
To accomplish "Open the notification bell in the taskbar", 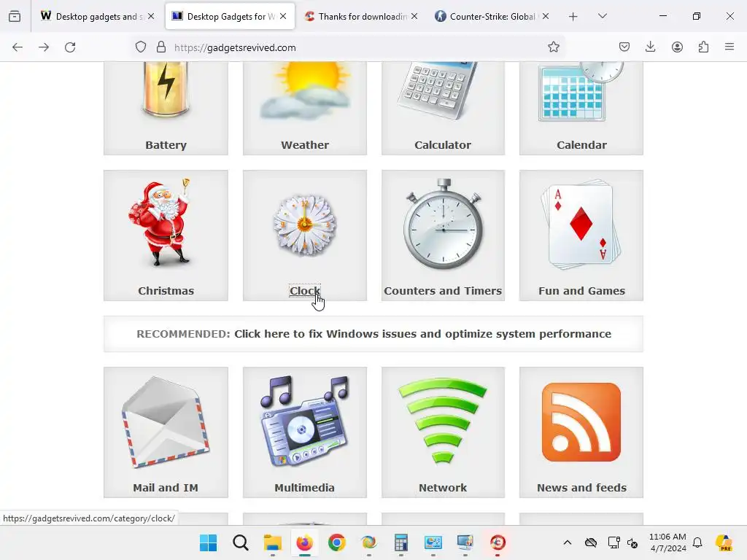I will (697, 542).
